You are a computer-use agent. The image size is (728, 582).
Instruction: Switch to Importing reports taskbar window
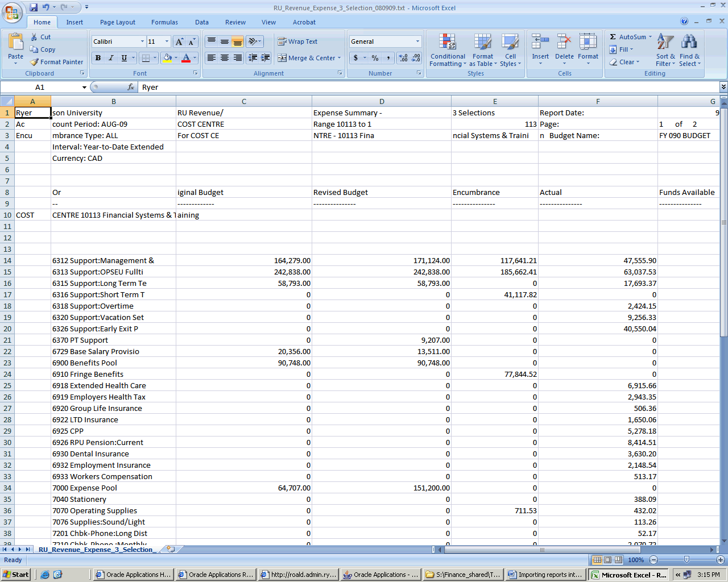(545, 575)
